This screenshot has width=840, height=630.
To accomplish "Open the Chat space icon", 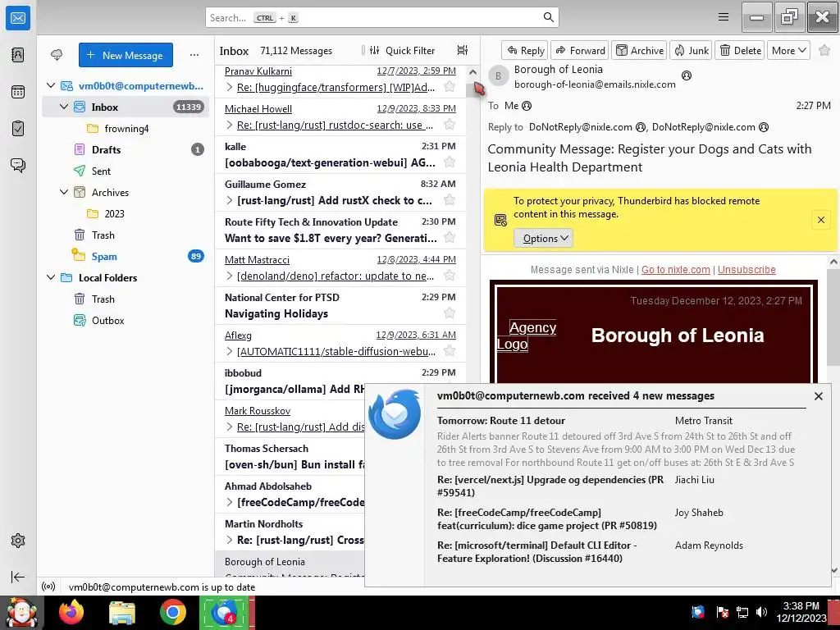I will coord(18,165).
